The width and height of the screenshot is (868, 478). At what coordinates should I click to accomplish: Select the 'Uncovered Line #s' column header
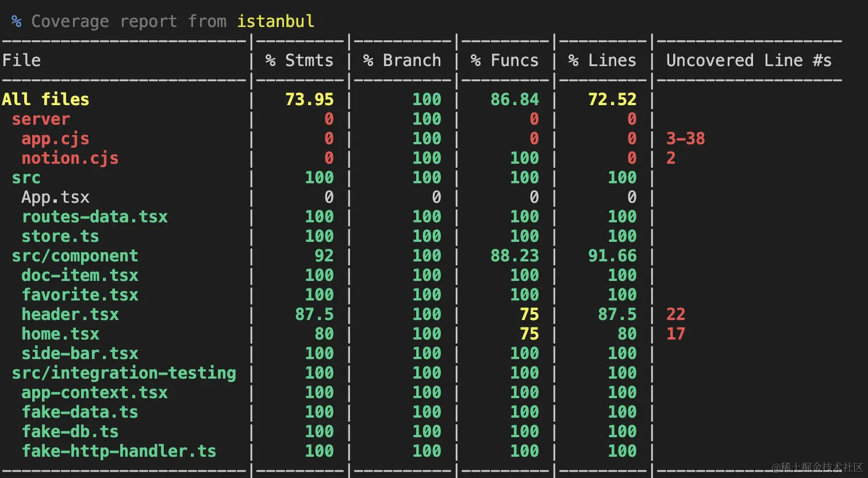point(749,60)
